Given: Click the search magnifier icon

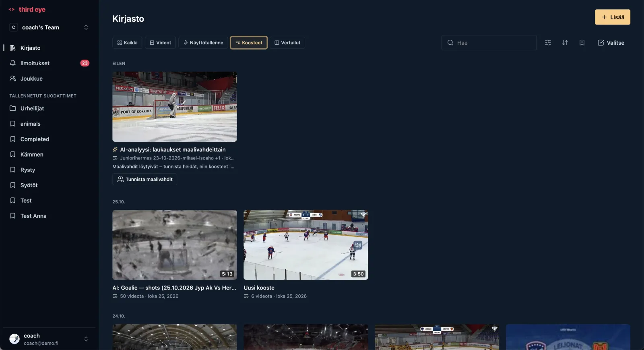Looking at the screenshot, I should pyautogui.click(x=450, y=43).
